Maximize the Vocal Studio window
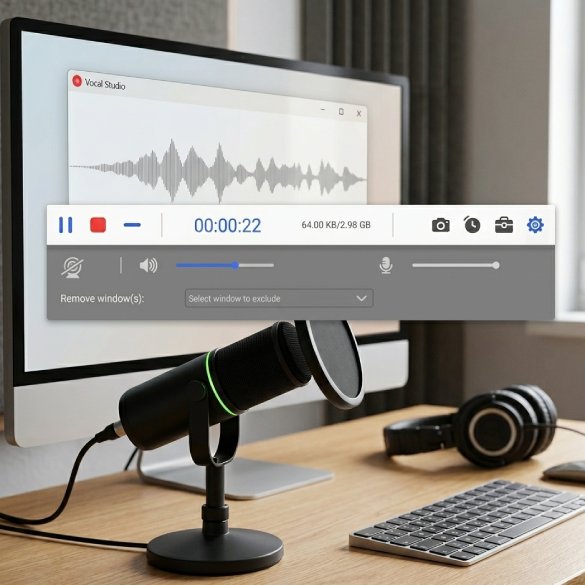This screenshot has height=585, width=585. pos(341,112)
